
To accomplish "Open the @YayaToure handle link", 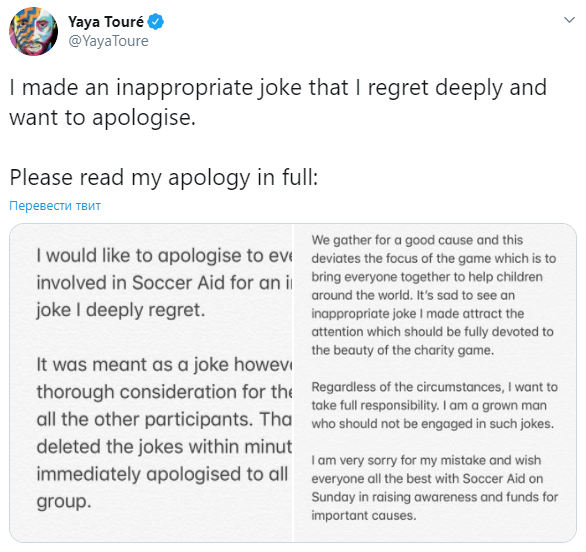I will [x=108, y=41].
